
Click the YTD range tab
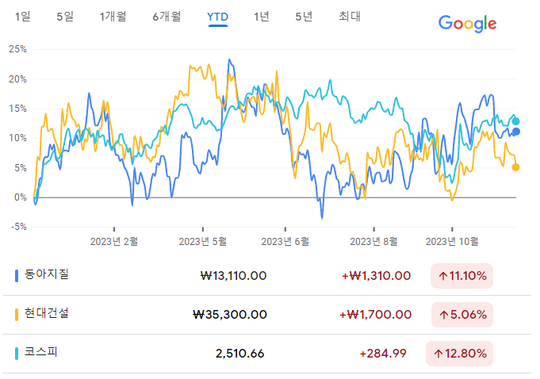tap(217, 17)
